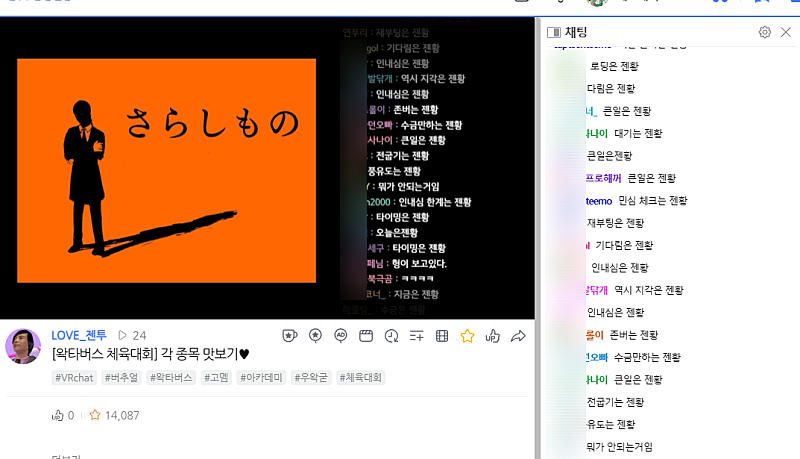Click the UP count thumbs icon below tags

pos(57,415)
